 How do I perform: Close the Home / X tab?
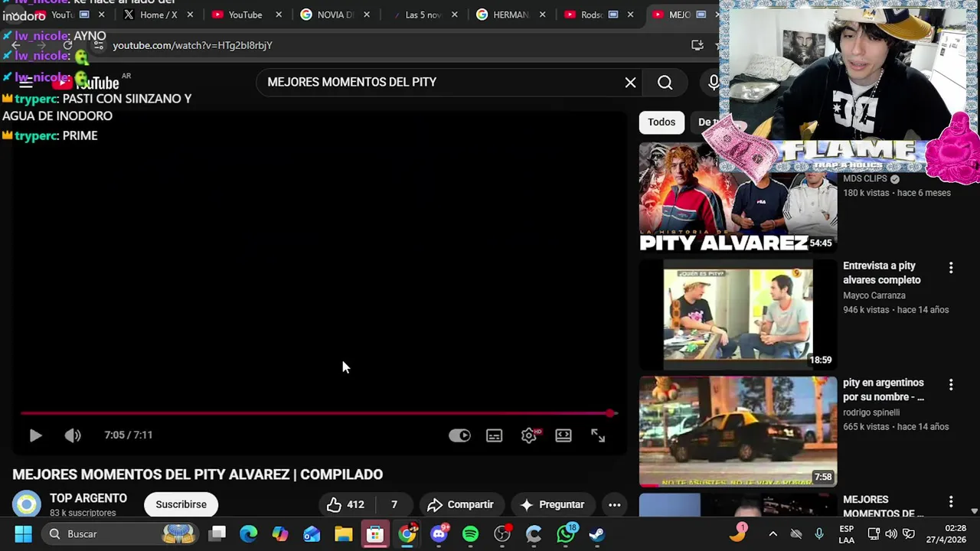(190, 15)
